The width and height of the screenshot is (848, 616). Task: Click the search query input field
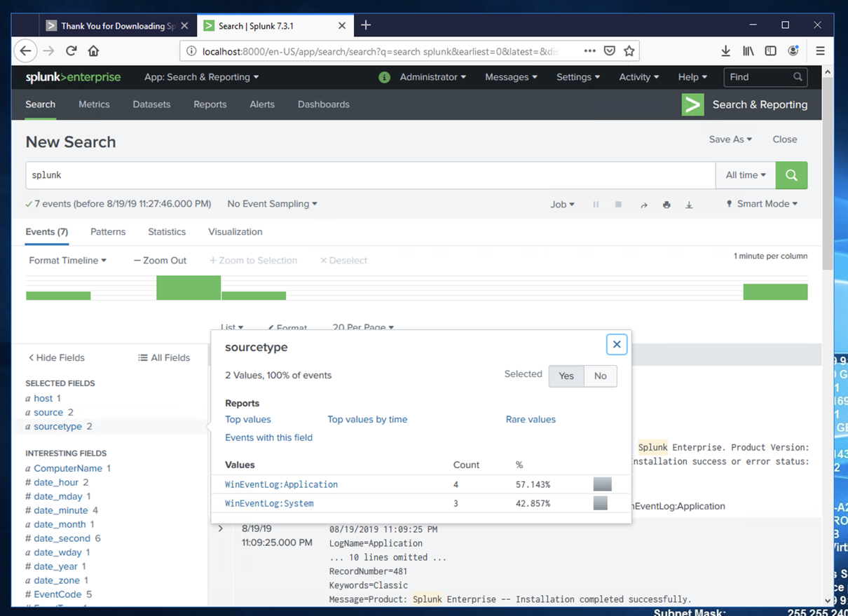click(370, 175)
